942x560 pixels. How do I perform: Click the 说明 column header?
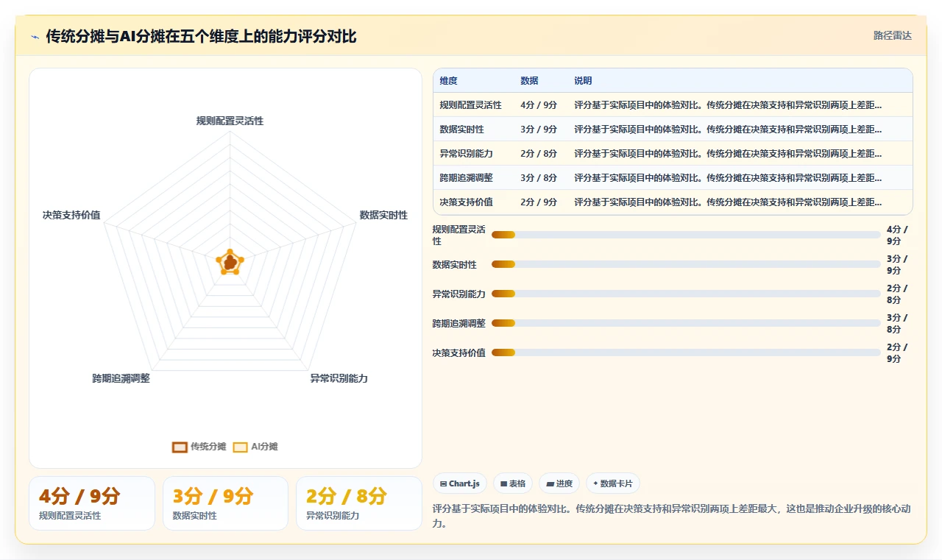(x=583, y=81)
